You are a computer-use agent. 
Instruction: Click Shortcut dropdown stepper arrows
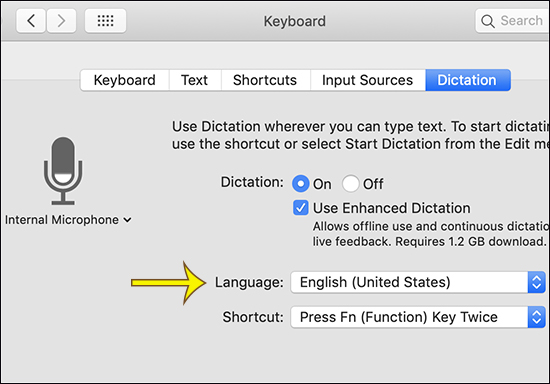tap(536, 317)
